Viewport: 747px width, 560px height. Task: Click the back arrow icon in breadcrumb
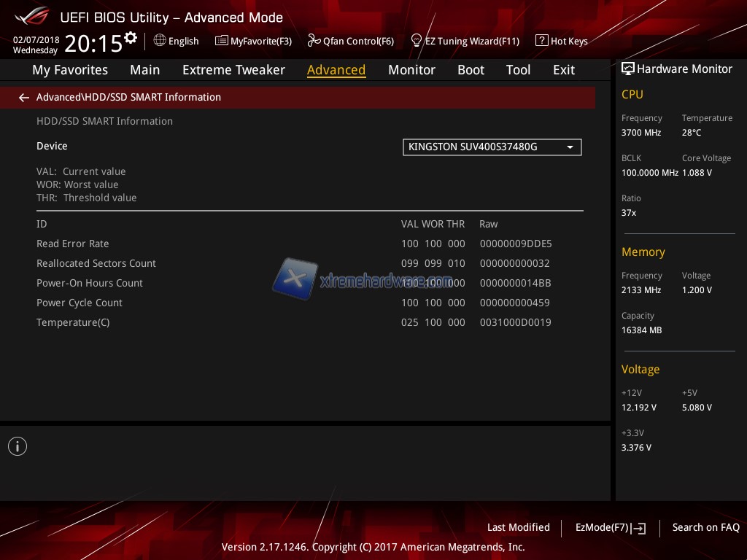click(x=24, y=97)
